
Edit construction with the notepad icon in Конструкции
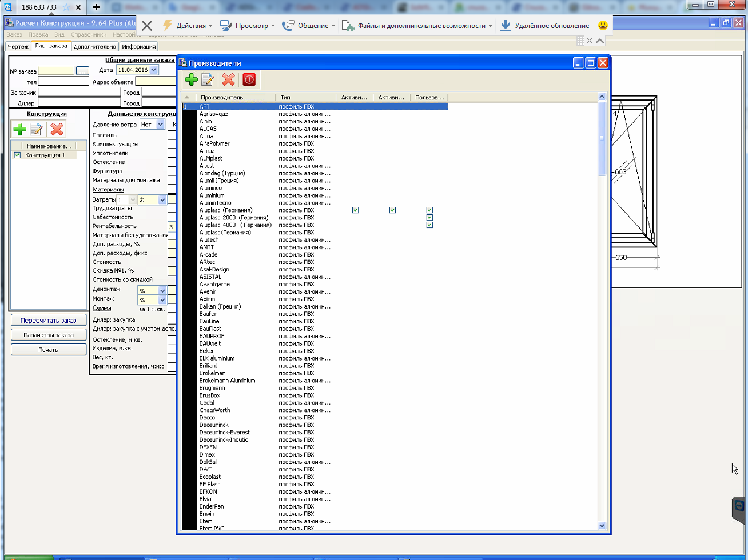36,129
